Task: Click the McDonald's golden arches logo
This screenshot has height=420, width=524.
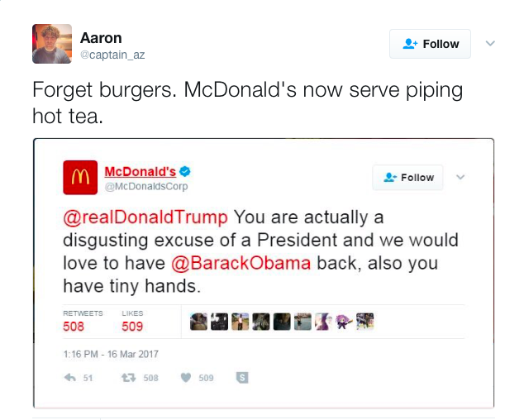Action: pyautogui.click(x=80, y=177)
